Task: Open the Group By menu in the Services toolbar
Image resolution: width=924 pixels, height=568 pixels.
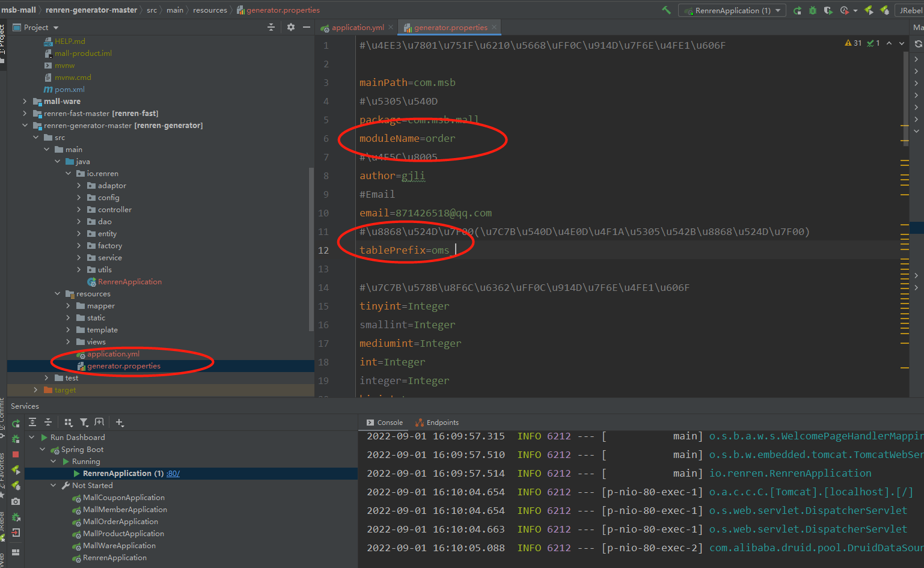Action: pos(68,423)
